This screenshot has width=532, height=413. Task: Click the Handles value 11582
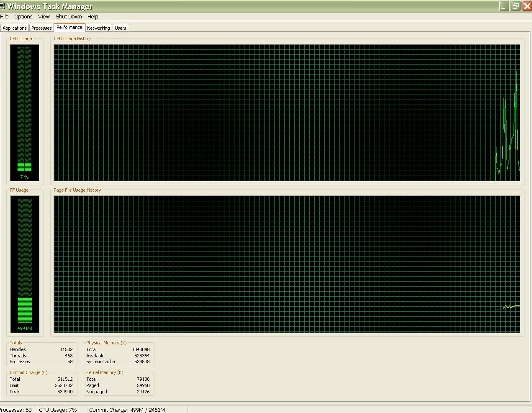[66, 349]
